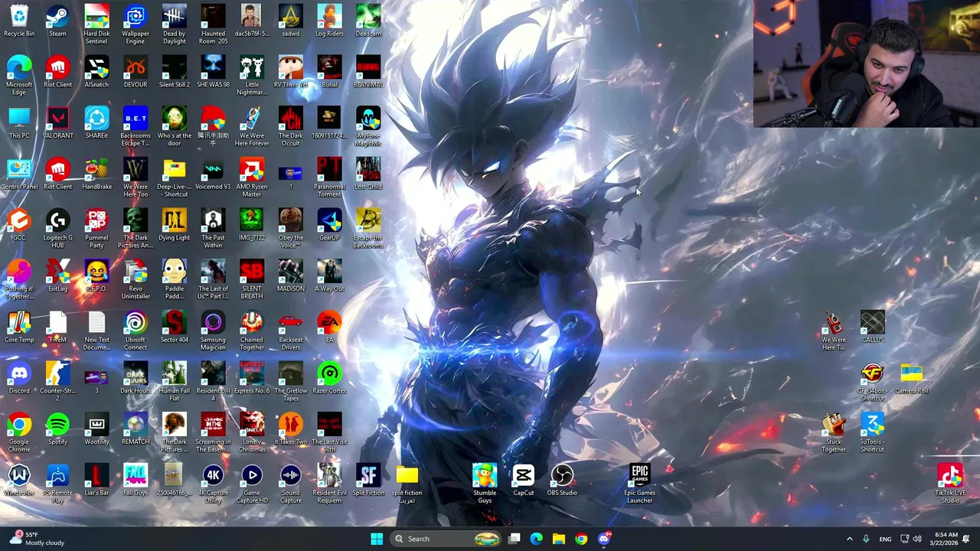Select the FiveM desktop icon
Image resolution: width=980 pixels, height=551 pixels.
pos(57,328)
